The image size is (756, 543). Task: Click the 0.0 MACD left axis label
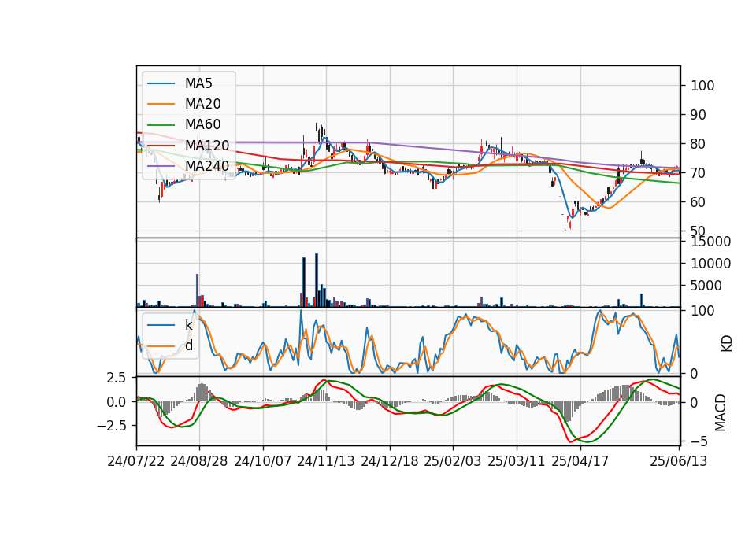(117, 402)
